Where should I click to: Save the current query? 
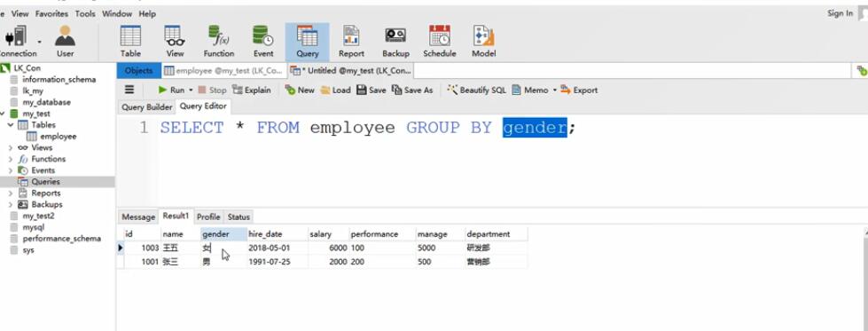coord(371,90)
